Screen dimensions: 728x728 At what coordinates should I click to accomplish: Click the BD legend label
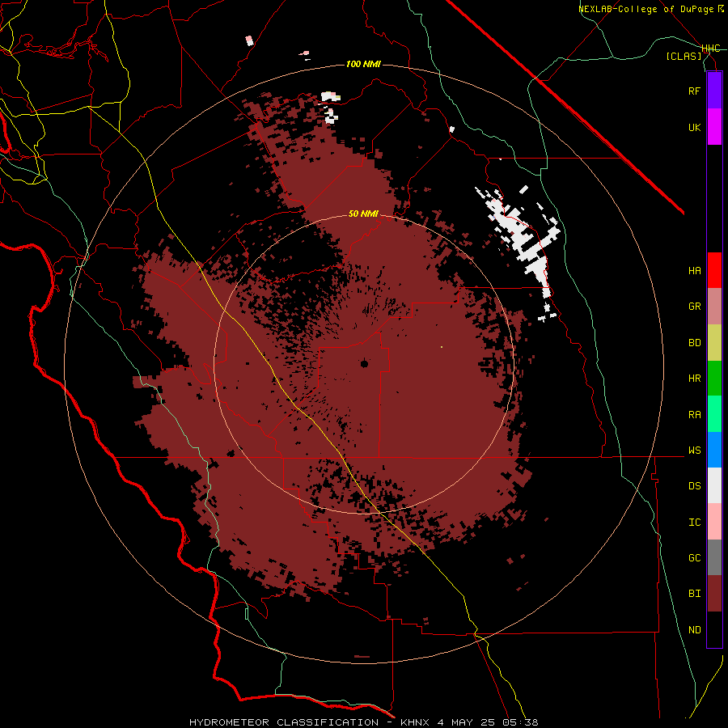click(695, 343)
